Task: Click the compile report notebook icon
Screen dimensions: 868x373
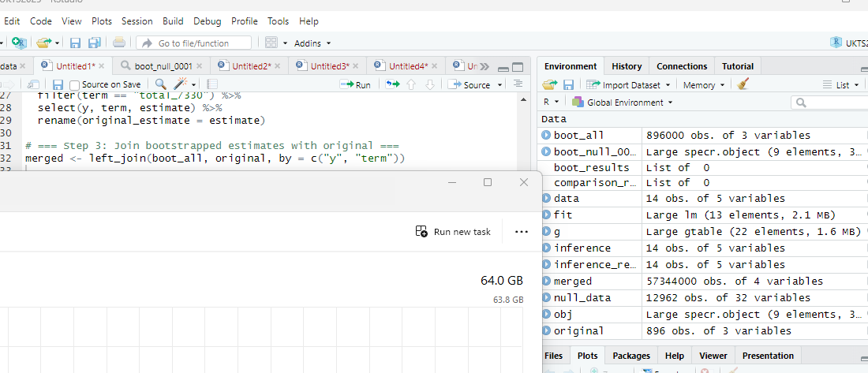Action: [x=211, y=84]
